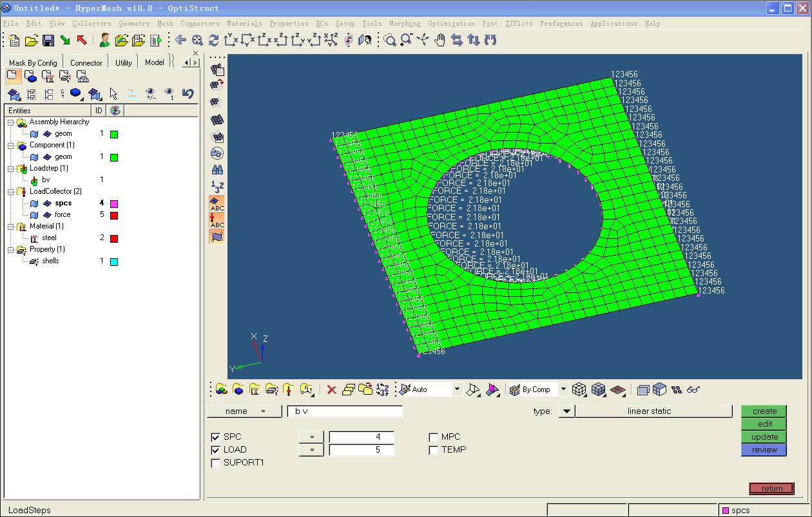This screenshot has width=812, height=517.
Task: Tick the SUPORT1 checkbox
Action: click(x=216, y=463)
